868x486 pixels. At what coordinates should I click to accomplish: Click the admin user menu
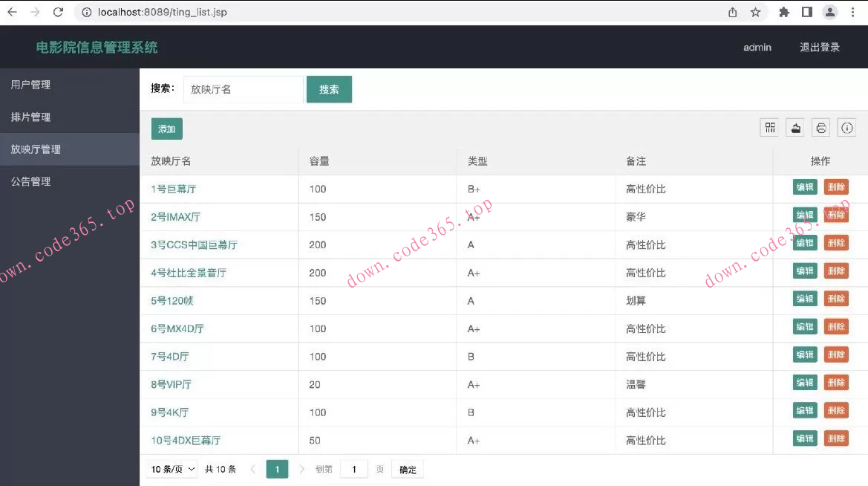(x=757, y=47)
